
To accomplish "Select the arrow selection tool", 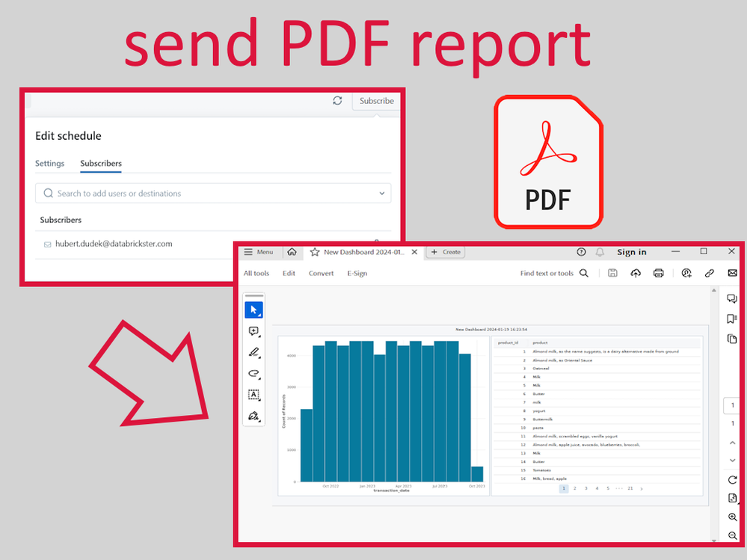I will [254, 310].
